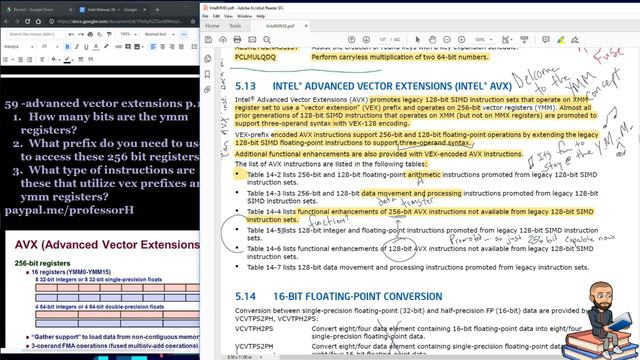
Task: Click Insert link icon in Docs
Action: [x=118, y=47]
